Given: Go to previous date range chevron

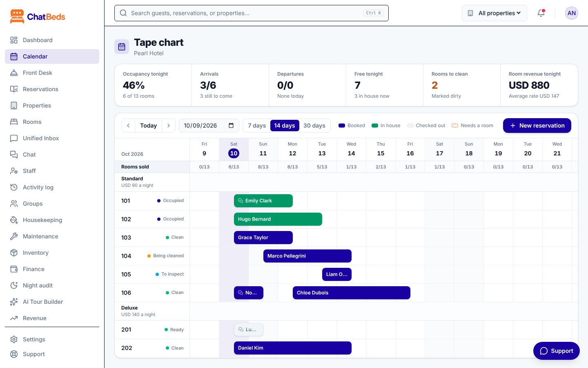Looking at the screenshot, I should tap(128, 126).
